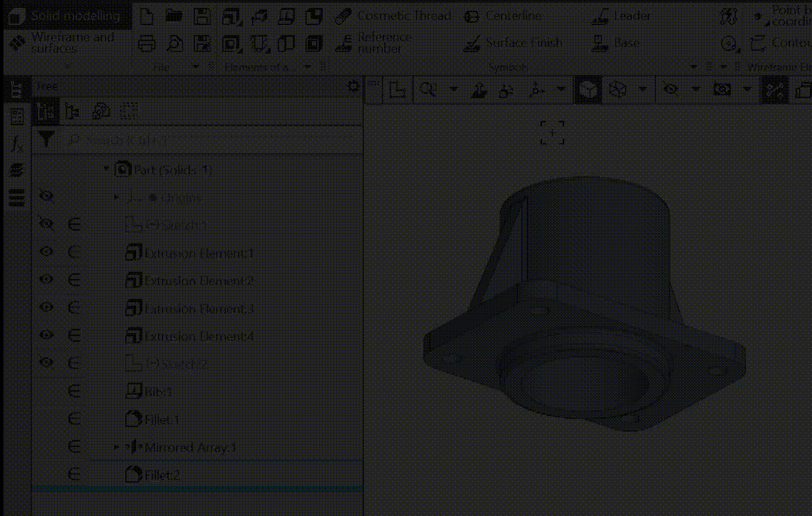Select Fillet:2 in the model tree
Image resolution: width=812 pixels, height=516 pixels.
pos(162,475)
